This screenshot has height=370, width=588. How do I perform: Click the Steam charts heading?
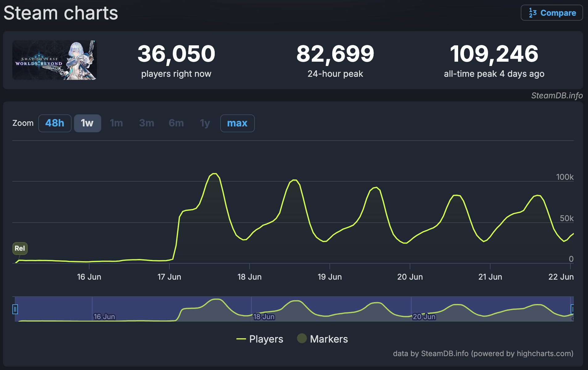pos(61,13)
